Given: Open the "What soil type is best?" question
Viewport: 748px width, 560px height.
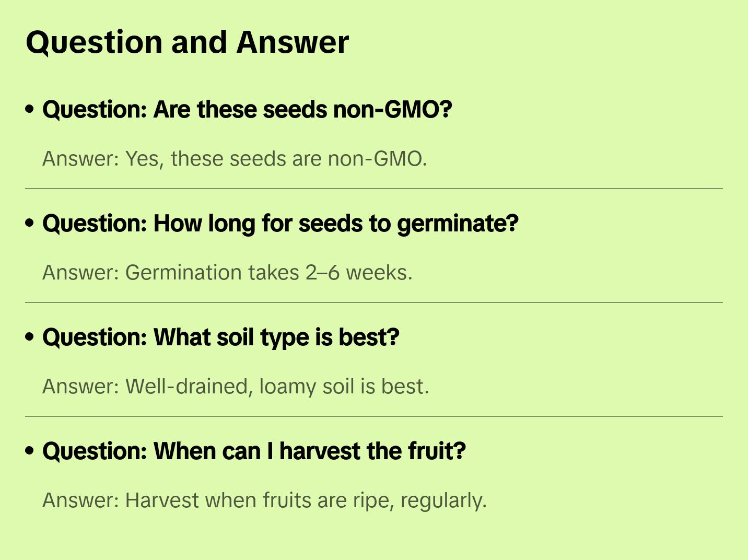Looking at the screenshot, I should click(221, 337).
